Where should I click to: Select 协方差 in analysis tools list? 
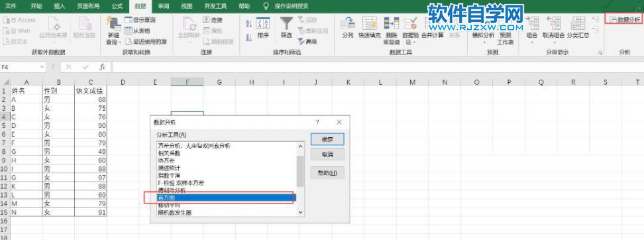[166, 160]
